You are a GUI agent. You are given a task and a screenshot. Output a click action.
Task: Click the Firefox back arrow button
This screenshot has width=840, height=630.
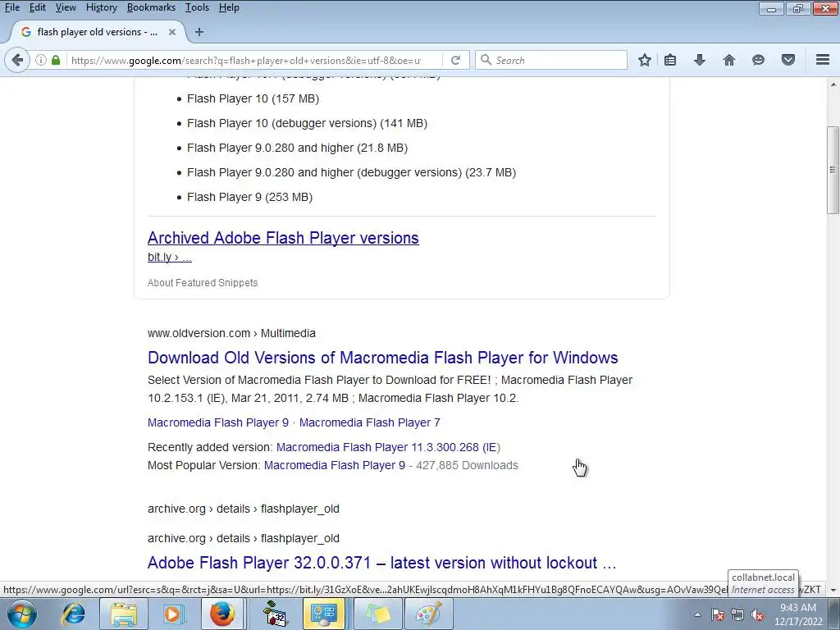pyautogui.click(x=17, y=60)
